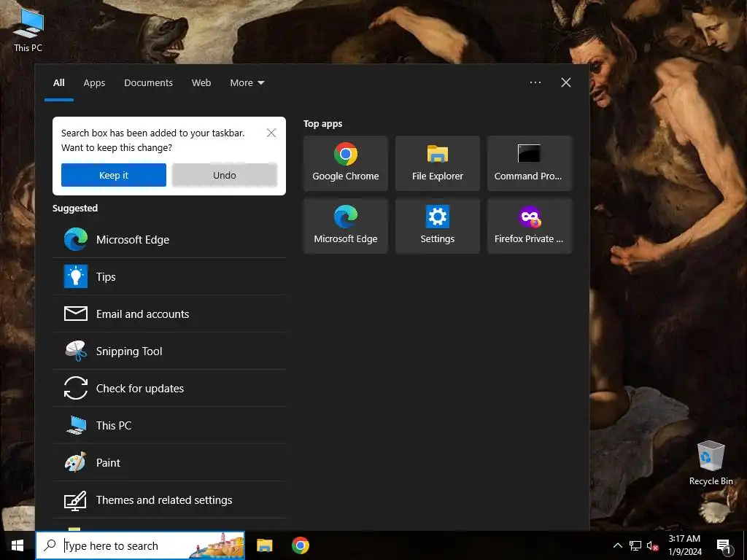747x560 pixels.
Task: Open Microsoft Edge tile in Top apps
Action: coord(345,226)
